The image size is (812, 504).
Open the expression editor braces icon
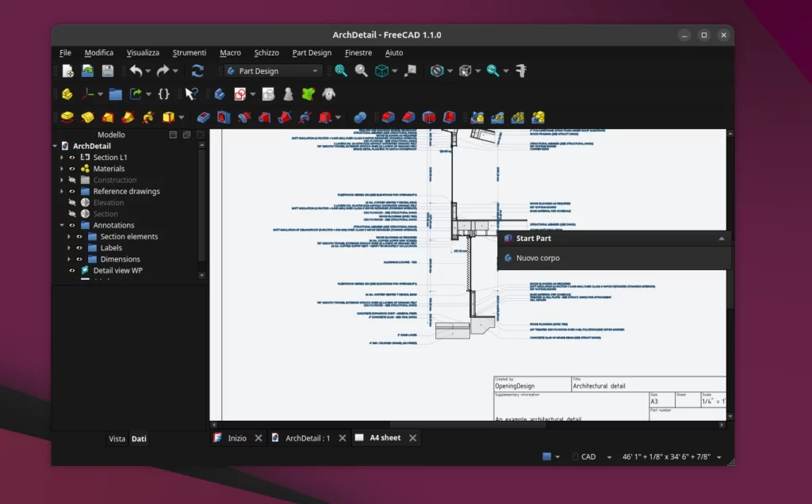click(x=164, y=94)
